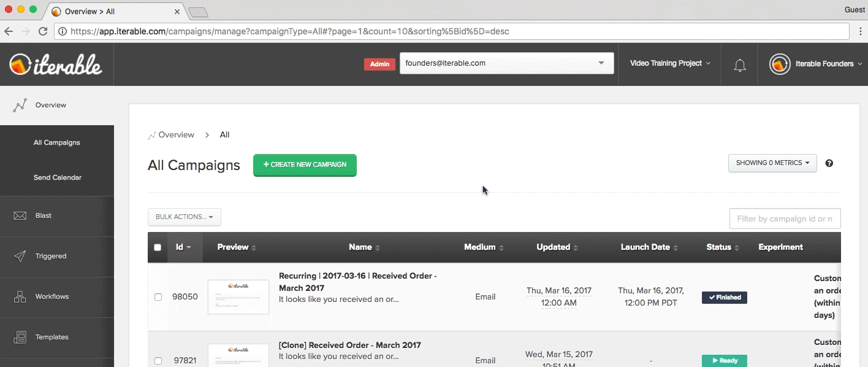Open the founders@iterable.com account dropdown

[507, 63]
